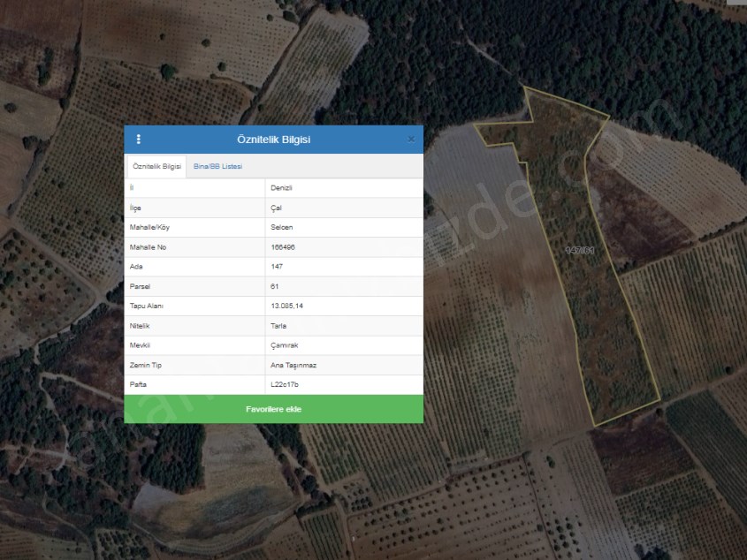Switch to the Bina/BB Listesi tab
Screen dimensions: 747x560
[x=217, y=166]
